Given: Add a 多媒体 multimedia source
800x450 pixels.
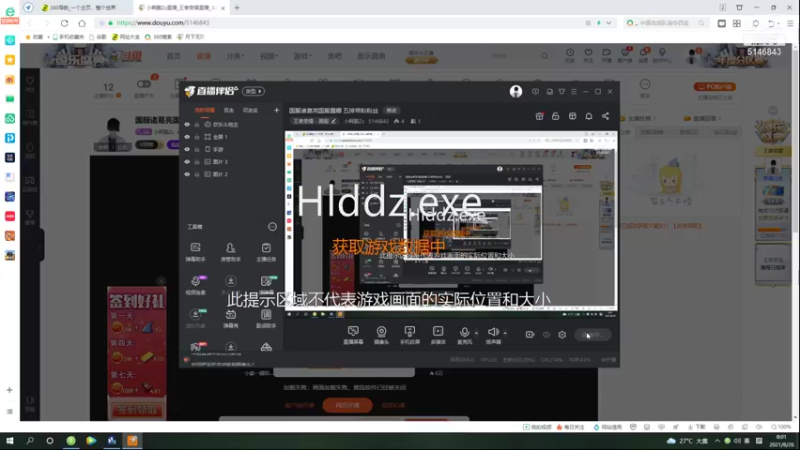Looking at the screenshot, I should 438,335.
